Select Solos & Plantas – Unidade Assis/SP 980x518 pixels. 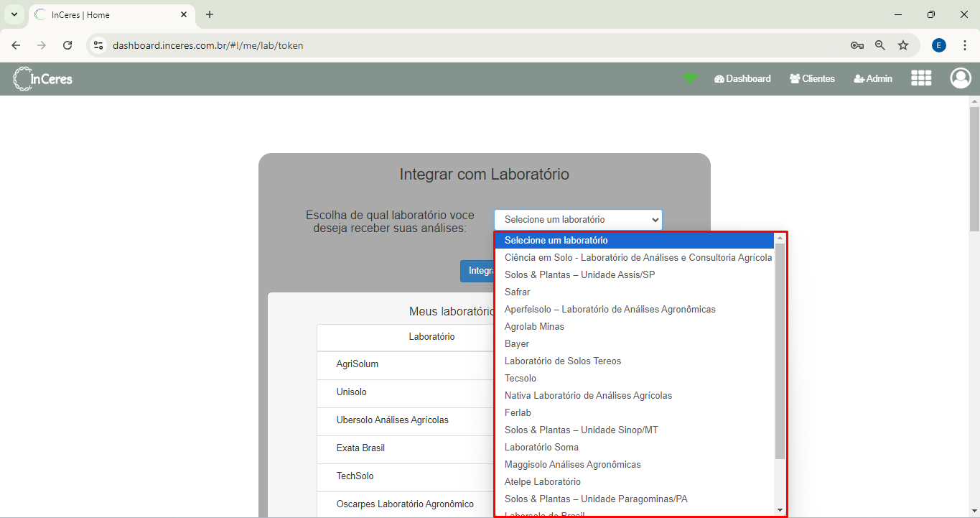(x=635, y=274)
